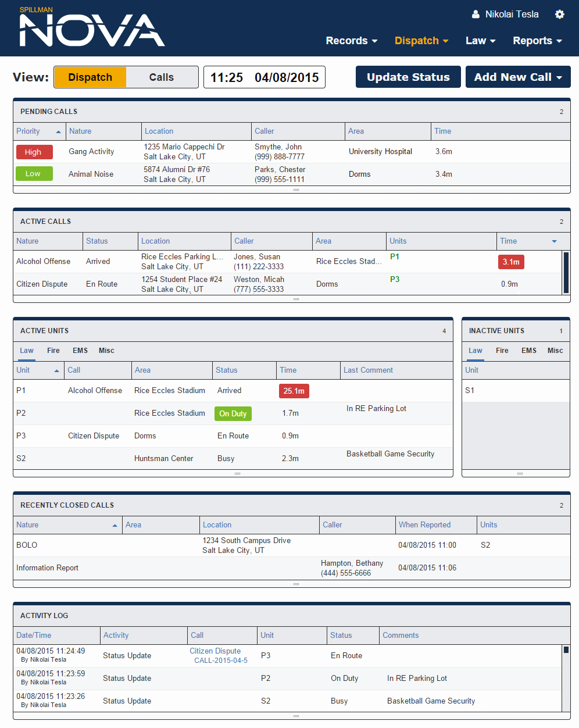The image size is (579, 728).
Task: Switch view to Calls
Action: coord(162,77)
